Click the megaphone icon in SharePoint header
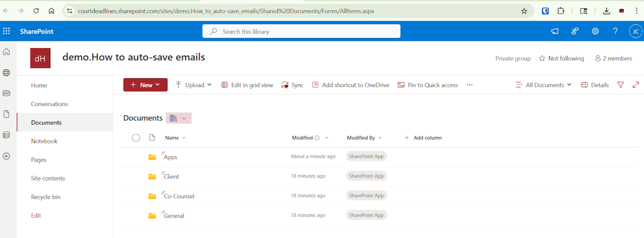Screen dimensions: 644x238 pyautogui.click(x=555, y=31)
